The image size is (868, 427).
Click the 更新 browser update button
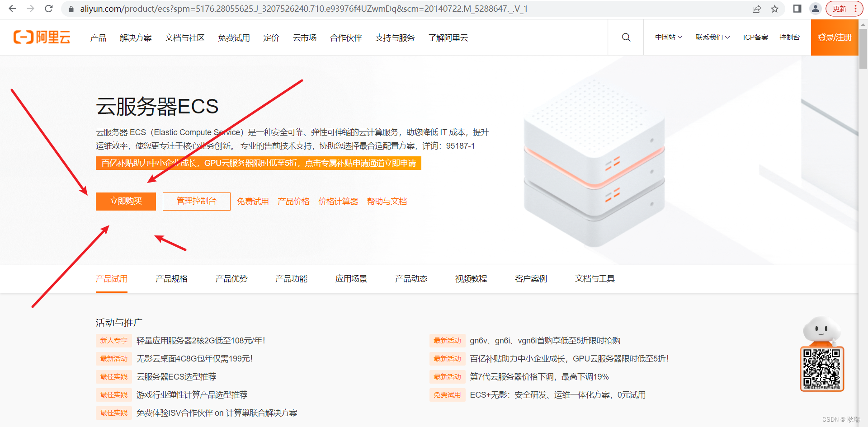(840, 9)
